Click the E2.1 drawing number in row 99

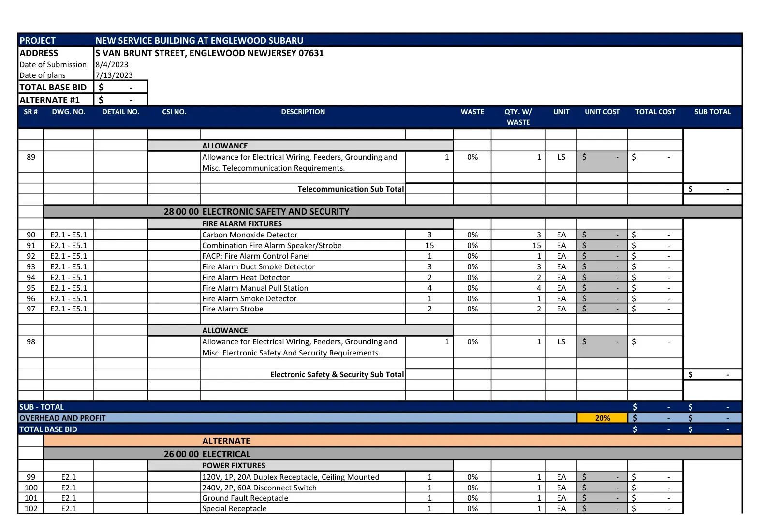click(x=69, y=477)
